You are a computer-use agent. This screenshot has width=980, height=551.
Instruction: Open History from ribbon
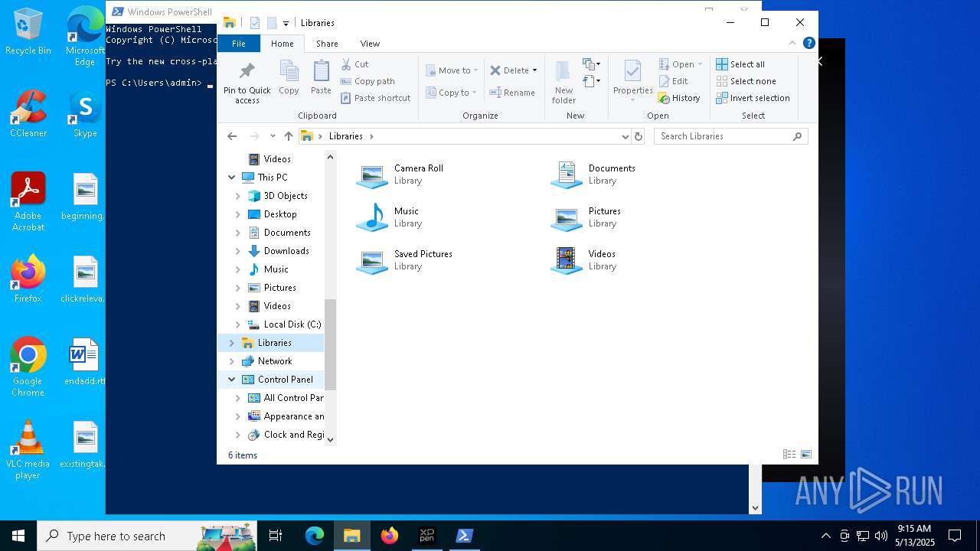pos(679,98)
